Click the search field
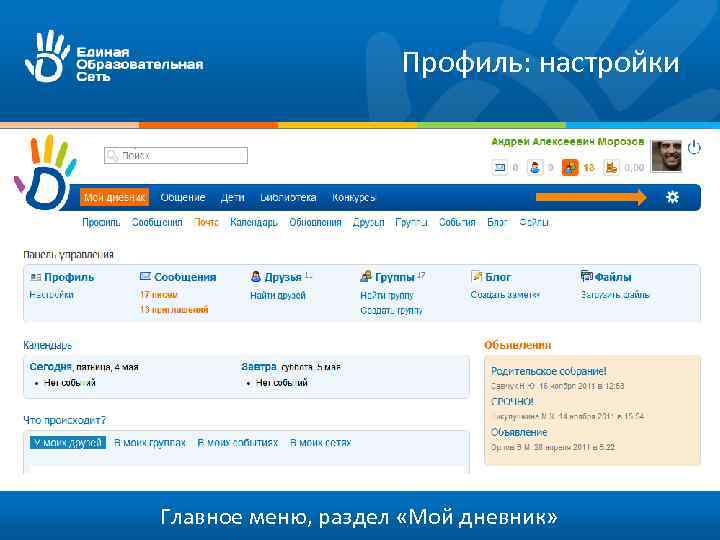 tap(176, 156)
